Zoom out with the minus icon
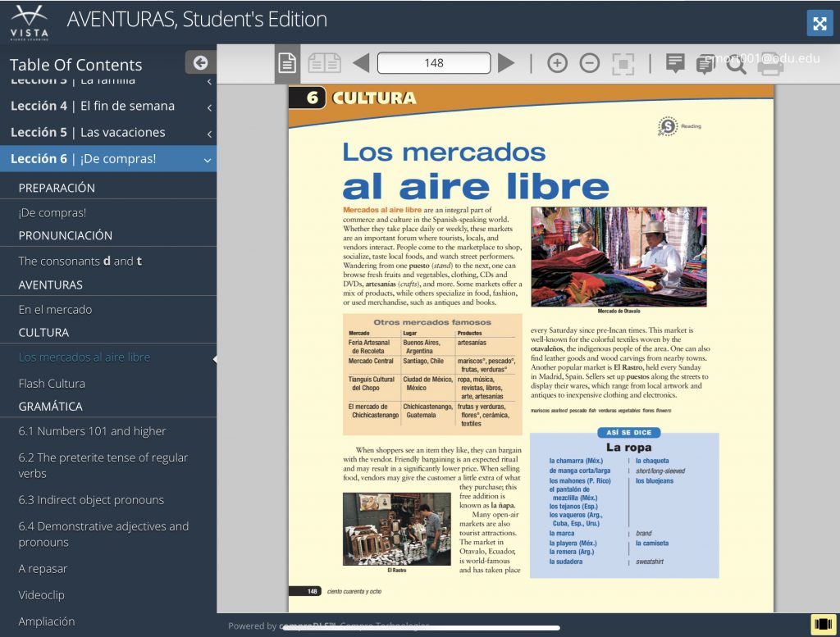 589,63
